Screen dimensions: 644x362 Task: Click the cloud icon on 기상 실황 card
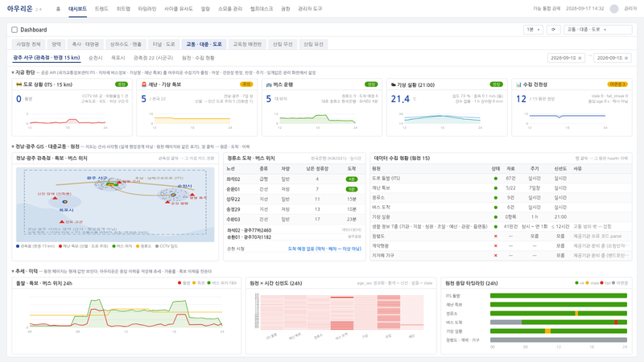[394, 85]
